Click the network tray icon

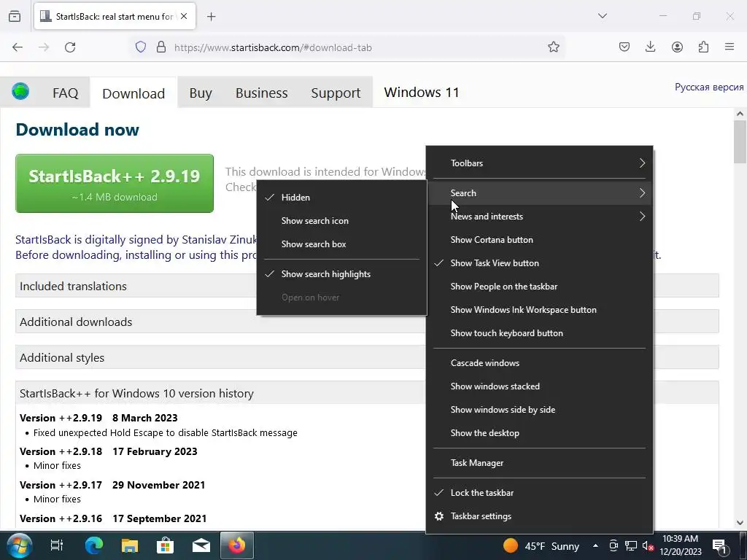[x=631, y=545]
